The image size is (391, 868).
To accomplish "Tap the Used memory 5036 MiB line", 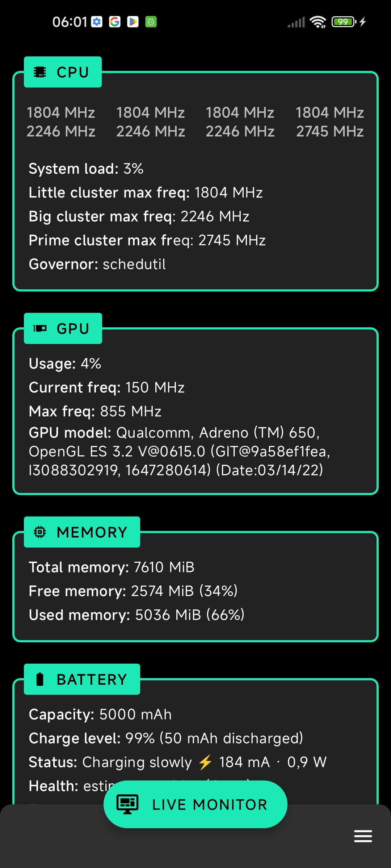I will pyautogui.click(x=136, y=615).
